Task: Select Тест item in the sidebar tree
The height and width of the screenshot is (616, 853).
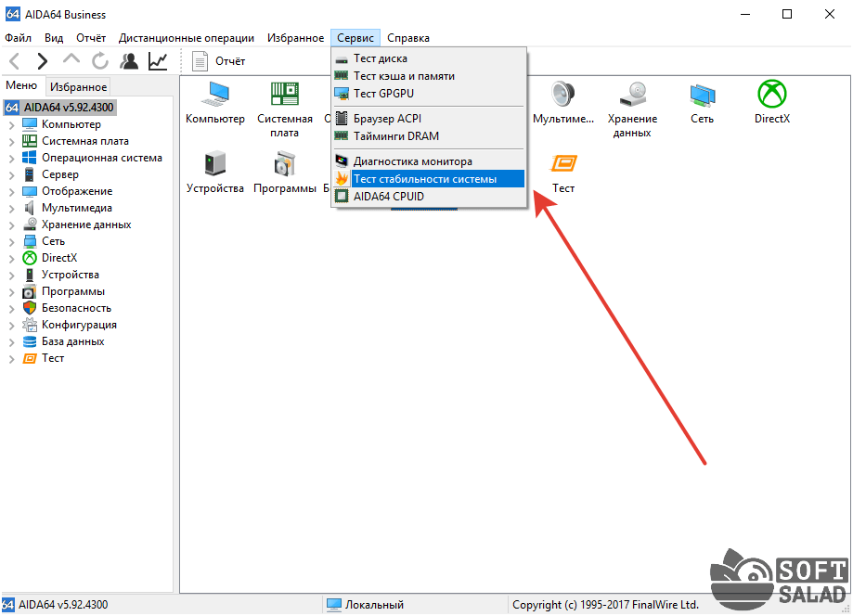Action: [x=53, y=358]
